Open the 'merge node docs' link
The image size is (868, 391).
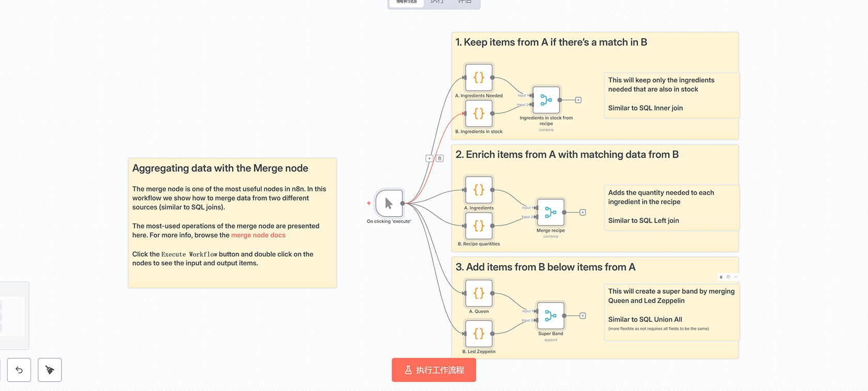click(258, 235)
